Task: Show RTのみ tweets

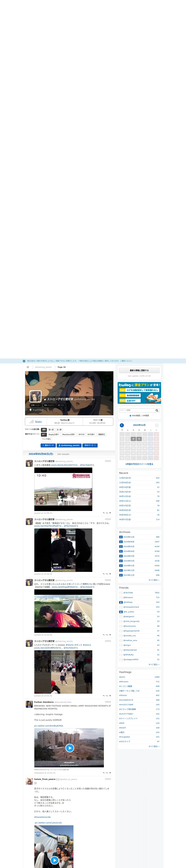Action: 82,435
